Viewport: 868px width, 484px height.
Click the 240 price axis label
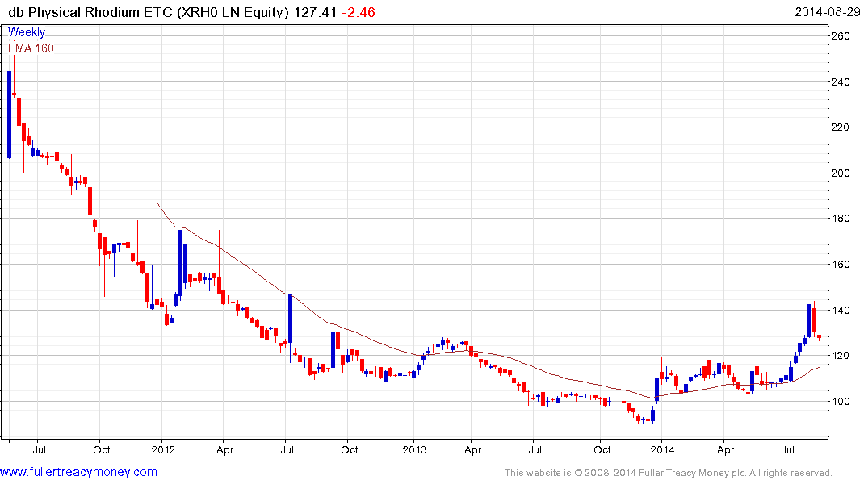click(841, 81)
